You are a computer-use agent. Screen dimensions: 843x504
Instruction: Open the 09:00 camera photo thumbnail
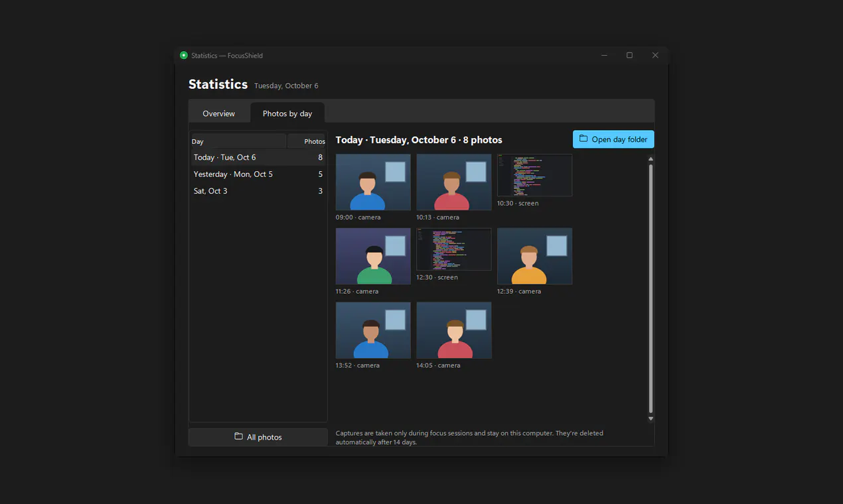click(x=373, y=182)
